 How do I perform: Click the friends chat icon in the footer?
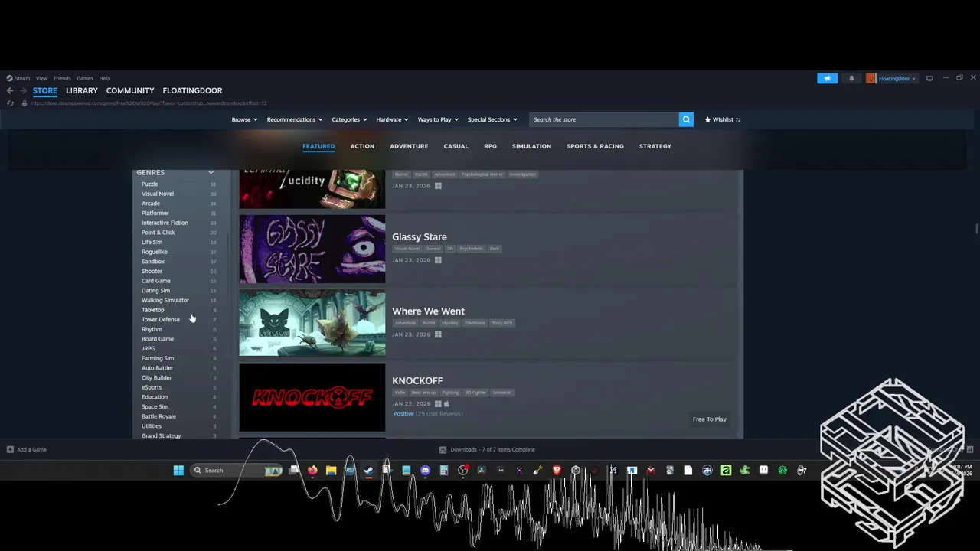pos(970,449)
